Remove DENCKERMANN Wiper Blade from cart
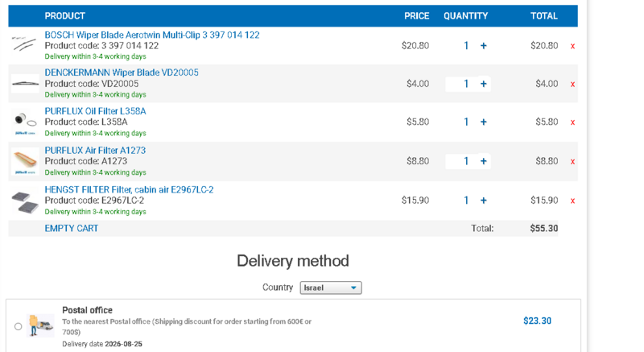This screenshot has width=644, height=352. (572, 85)
